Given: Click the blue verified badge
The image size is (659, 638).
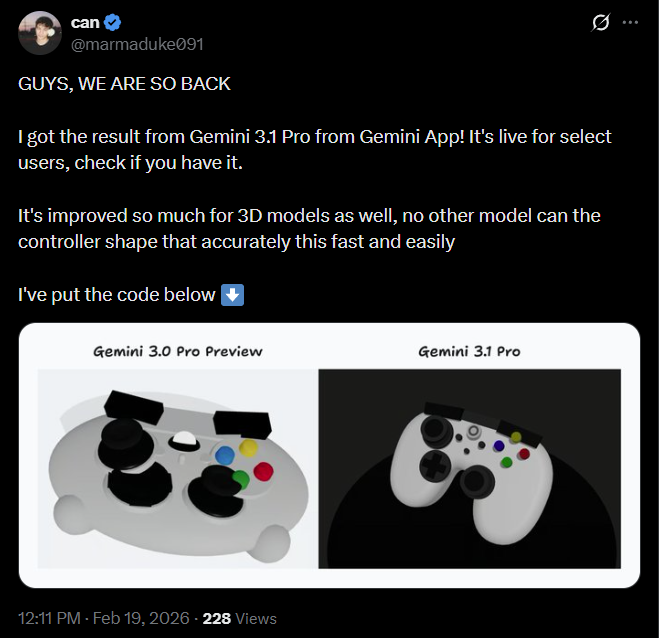Looking at the screenshot, I should tap(112, 22).
